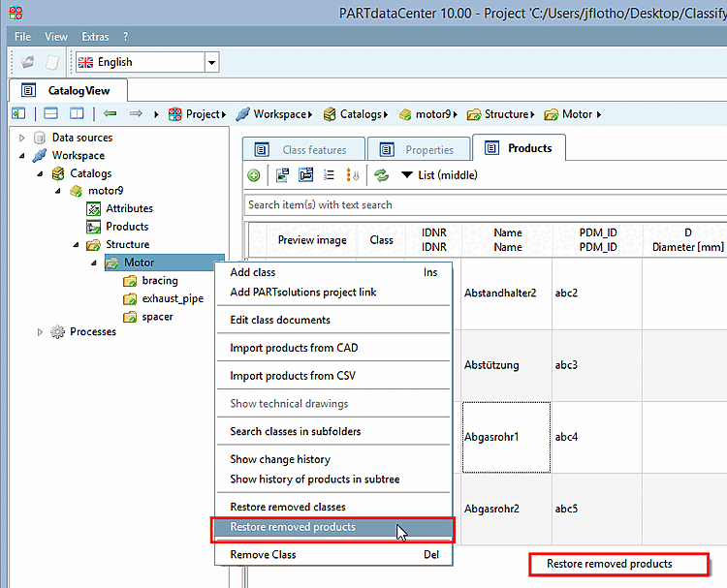Click the green add product icon
The height and width of the screenshot is (588, 727).
coord(254,175)
